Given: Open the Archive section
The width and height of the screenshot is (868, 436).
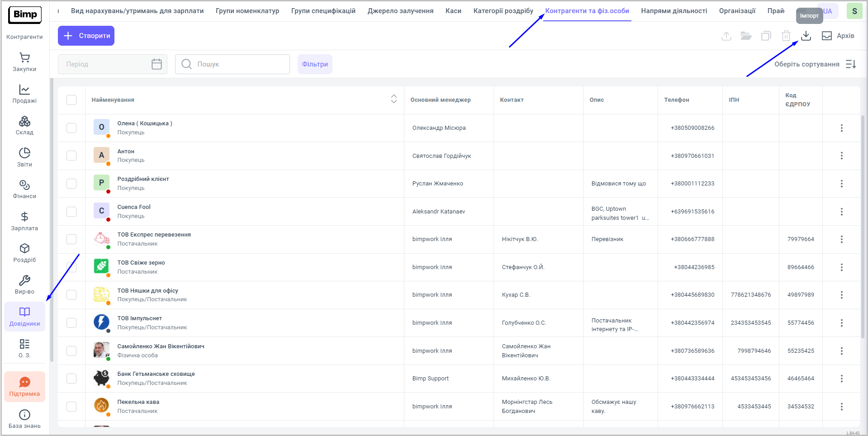Looking at the screenshot, I should [838, 36].
